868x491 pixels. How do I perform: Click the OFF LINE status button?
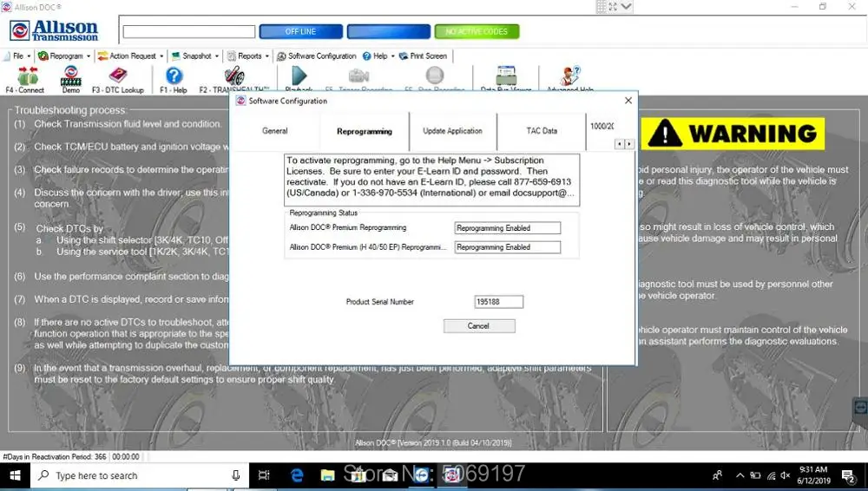[x=300, y=31]
